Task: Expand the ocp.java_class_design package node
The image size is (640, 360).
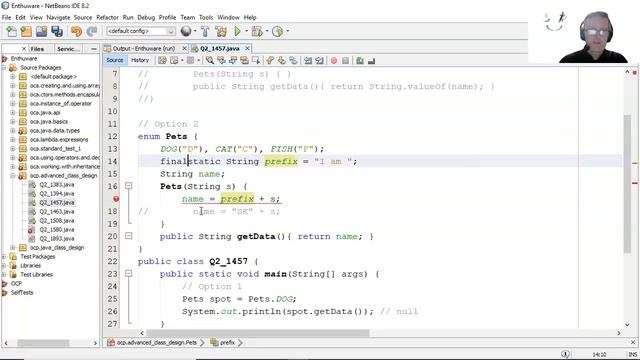Action: (x=13, y=247)
